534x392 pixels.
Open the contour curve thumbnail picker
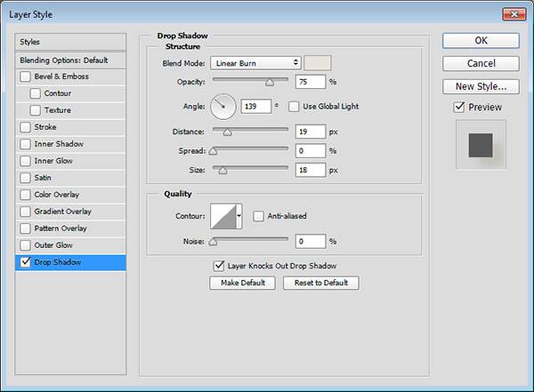click(x=222, y=216)
